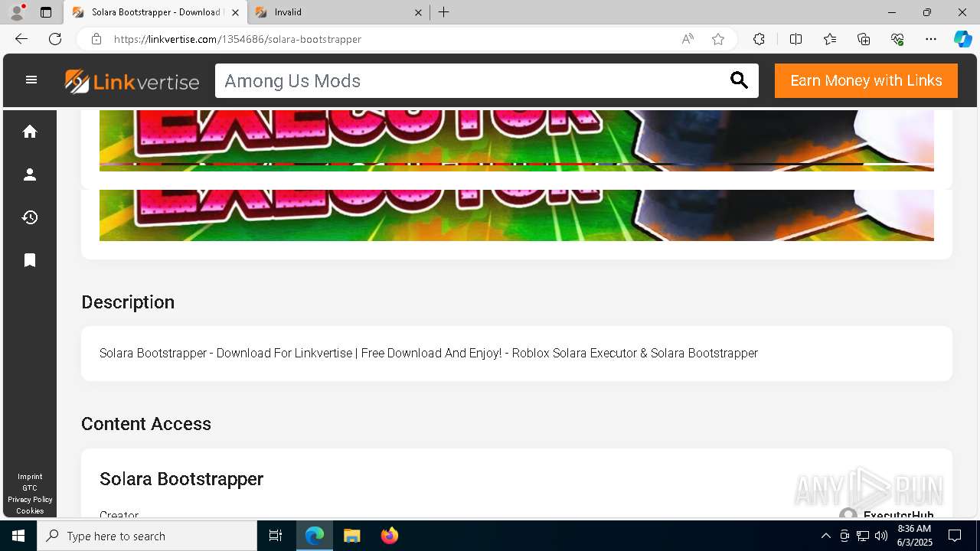The image size is (980, 551).
Task: Activate Read aloud icon in address bar
Action: (688, 39)
